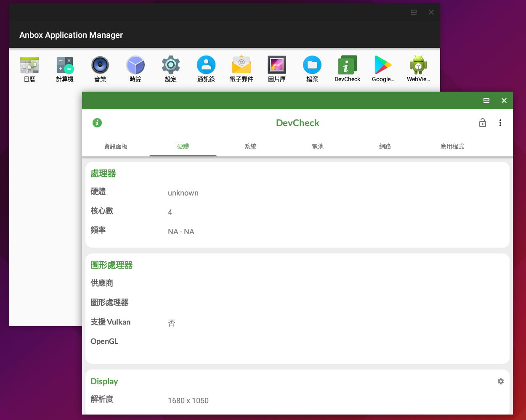Click the 核心數 value '4'
526x420 pixels.
tap(170, 212)
